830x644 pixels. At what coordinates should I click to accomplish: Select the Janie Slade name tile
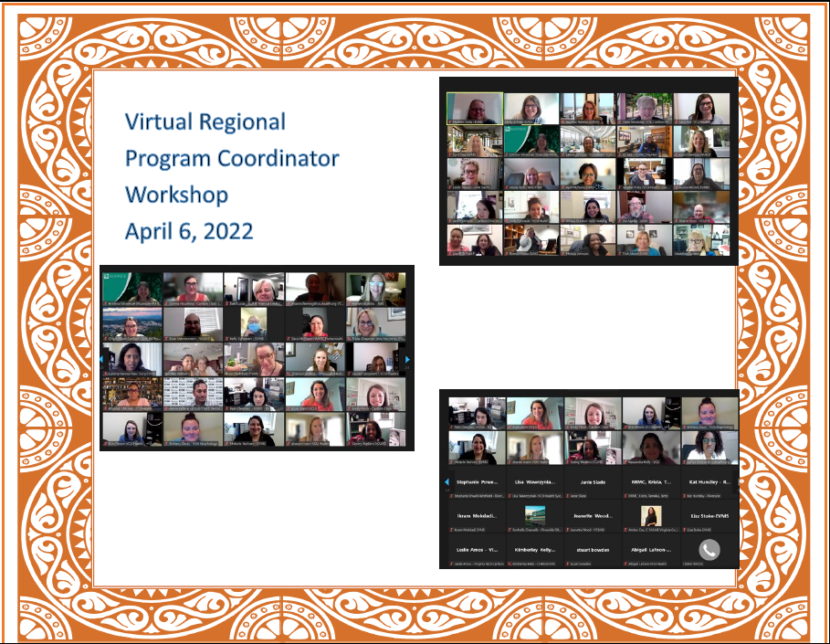pyautogui.click(x=593, y=481)
